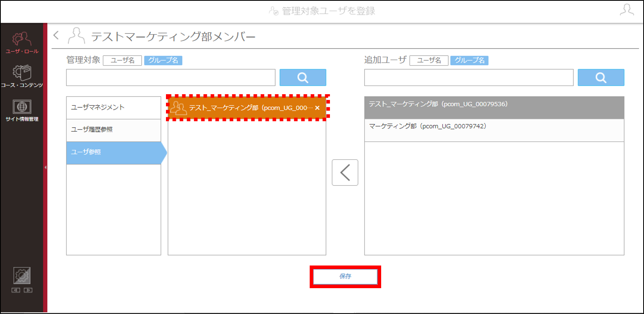Click the 保存 button
This screenshot has width=644, height=314.
pyautogui.click(x=345, y=276)
